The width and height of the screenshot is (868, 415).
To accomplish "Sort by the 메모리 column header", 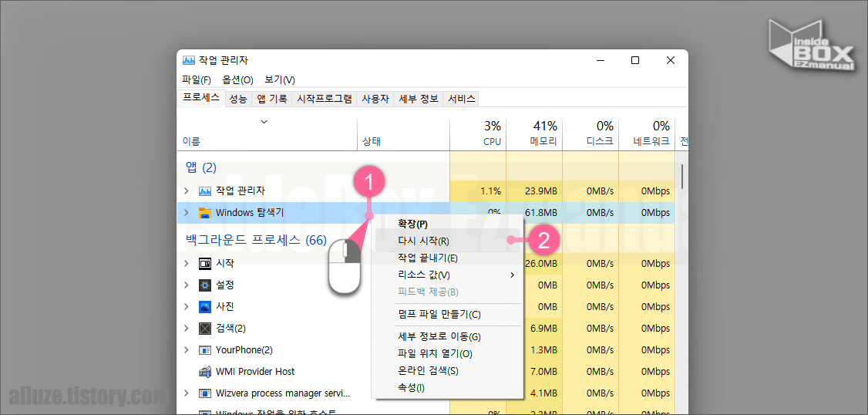I will (543, 142).
